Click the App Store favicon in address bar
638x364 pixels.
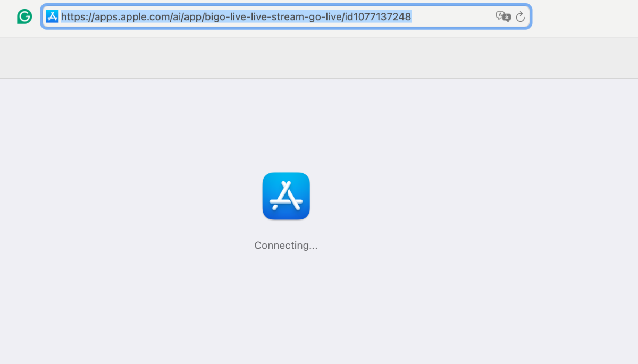tap(52, 16)
